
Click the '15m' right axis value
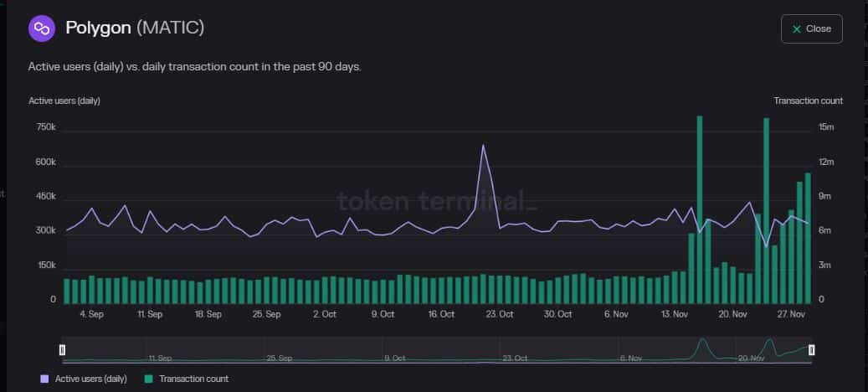826,127
